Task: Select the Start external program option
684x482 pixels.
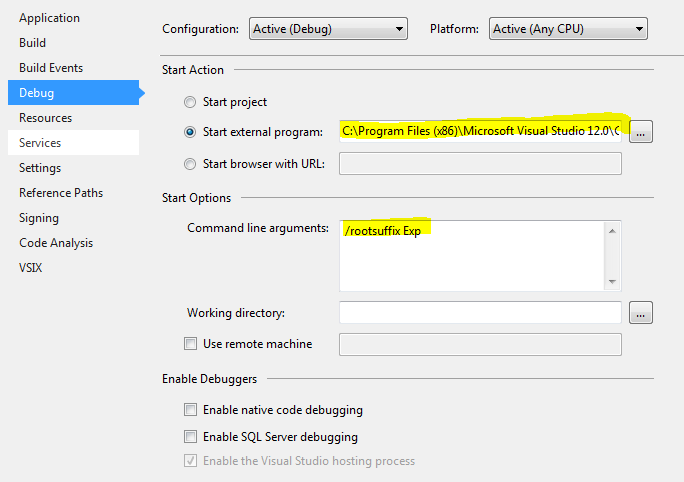Action: click(190, 132)
